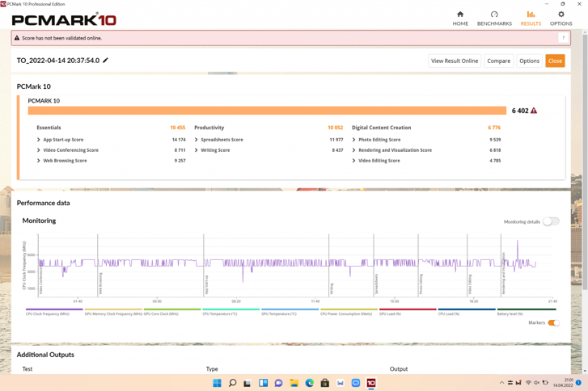
Task: Turn off the Markers toggle
Action: point(553,323)
